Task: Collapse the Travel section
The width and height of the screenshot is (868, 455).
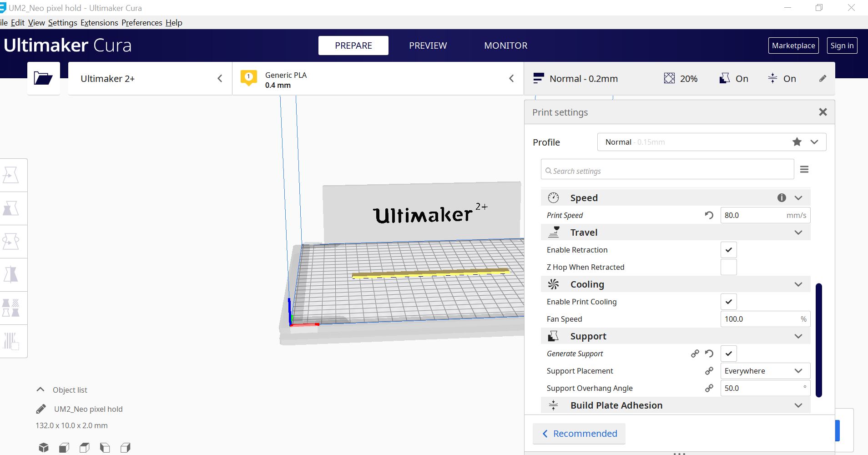Action: point(798,233)
